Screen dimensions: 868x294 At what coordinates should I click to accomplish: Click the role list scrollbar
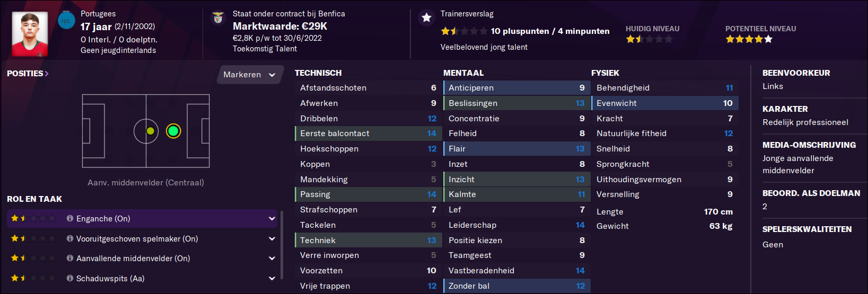[x=282, y=244]
